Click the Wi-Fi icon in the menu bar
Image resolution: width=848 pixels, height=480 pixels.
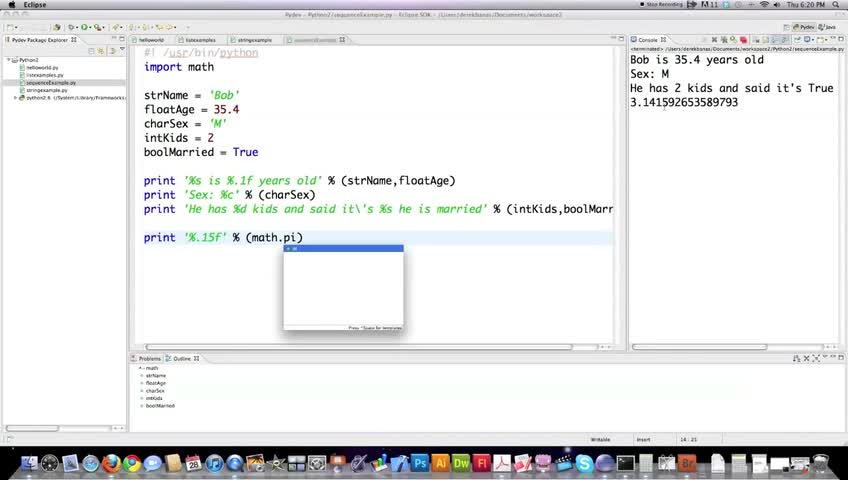coord(764,4)
